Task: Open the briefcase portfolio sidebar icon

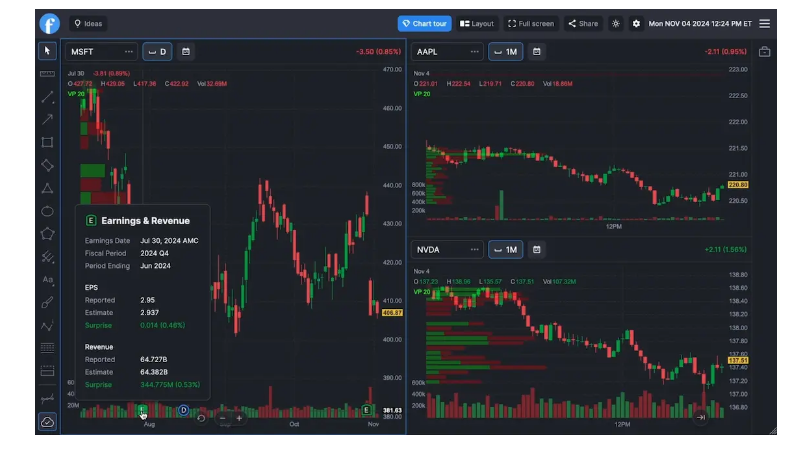Action: pyautogui.click(x=765, y=52)
